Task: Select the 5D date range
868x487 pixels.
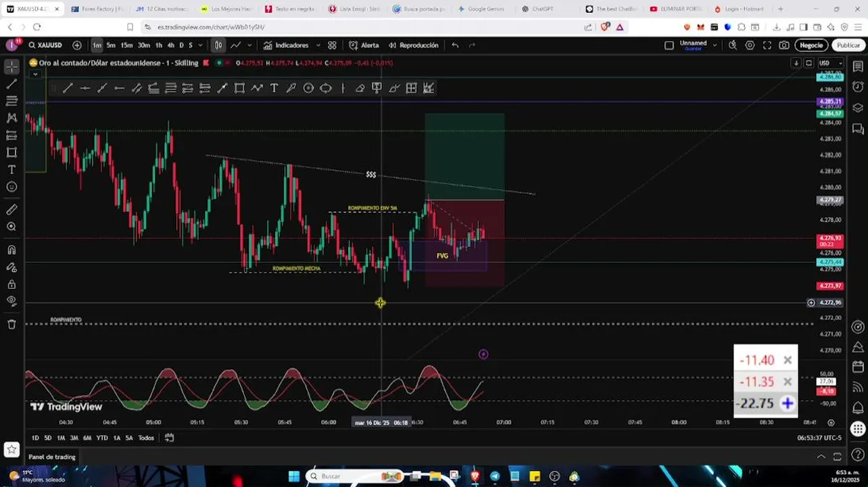Action: pos(48,438)
